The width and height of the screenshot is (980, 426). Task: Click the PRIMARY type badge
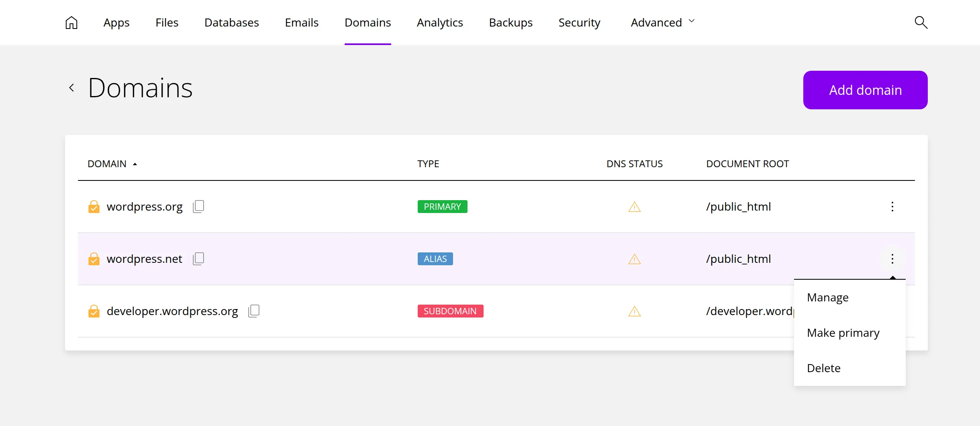click(x=443, y=207)
